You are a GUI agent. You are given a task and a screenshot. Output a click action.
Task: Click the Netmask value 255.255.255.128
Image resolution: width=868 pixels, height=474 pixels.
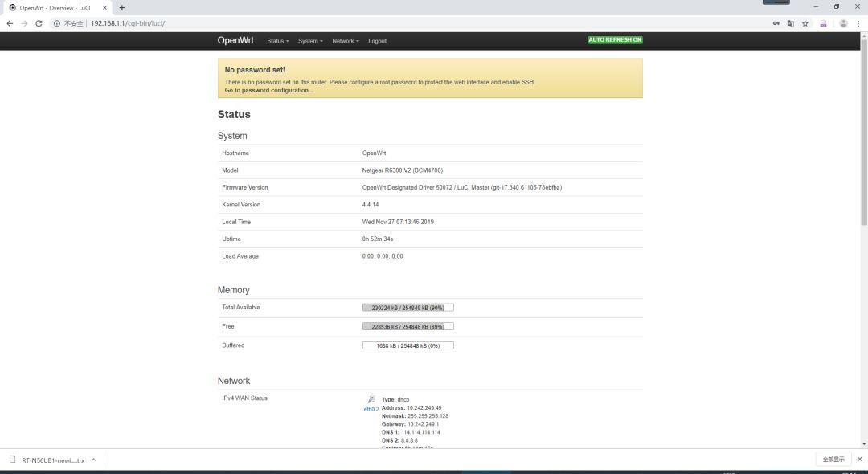click(428, 416)
